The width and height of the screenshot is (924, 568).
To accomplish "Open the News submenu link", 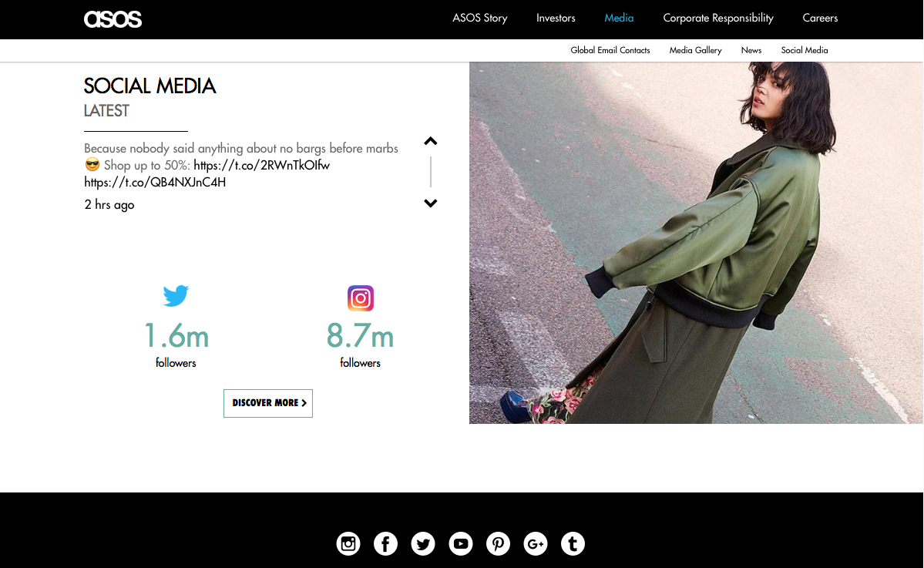I will (x=751, y=51).
